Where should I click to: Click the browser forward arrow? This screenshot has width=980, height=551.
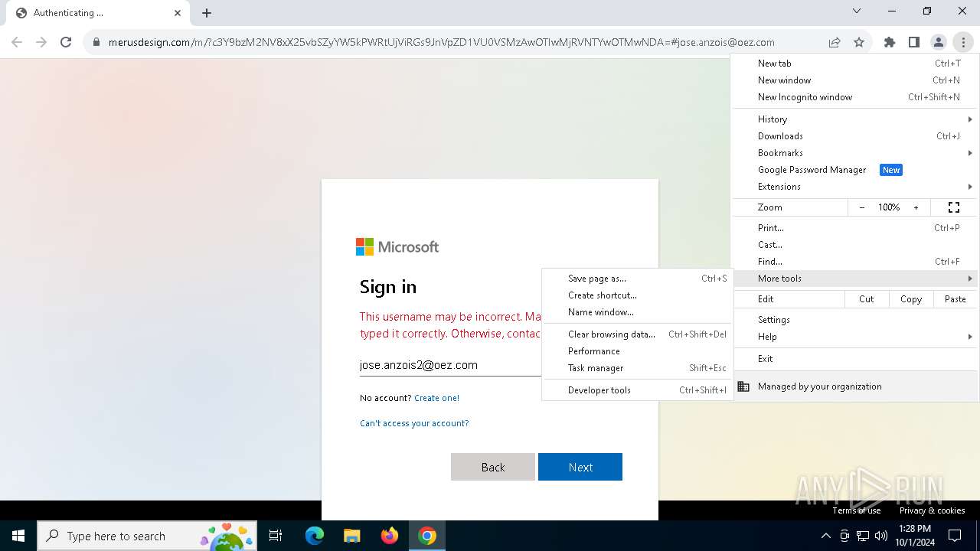click(41, 42)
